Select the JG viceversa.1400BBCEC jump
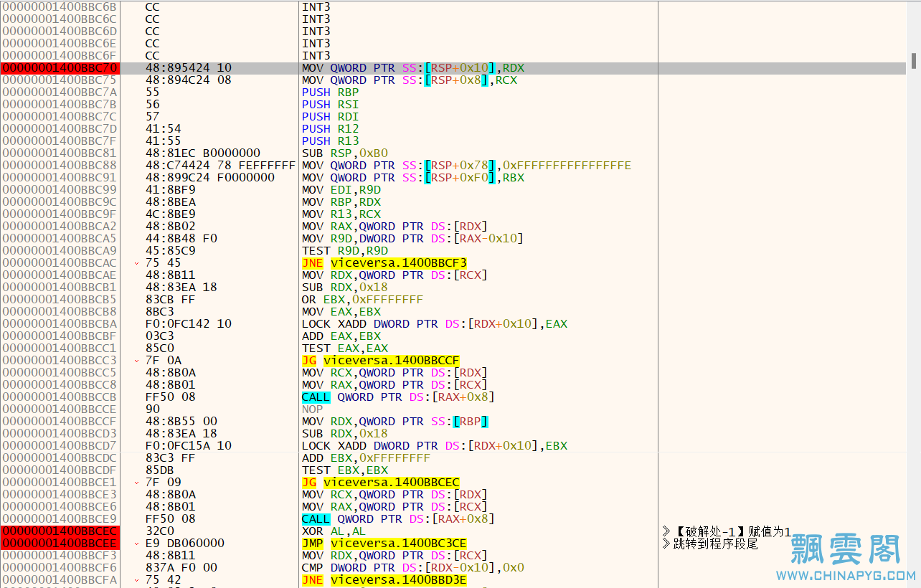This screenshot has height=588, width=921. click(381, 483)
